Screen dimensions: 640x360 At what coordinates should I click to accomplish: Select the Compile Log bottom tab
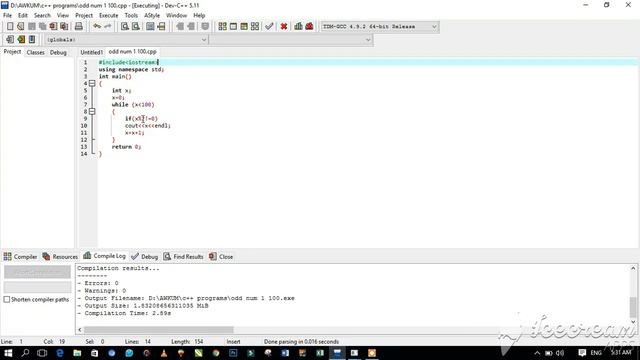pos(104,256)
